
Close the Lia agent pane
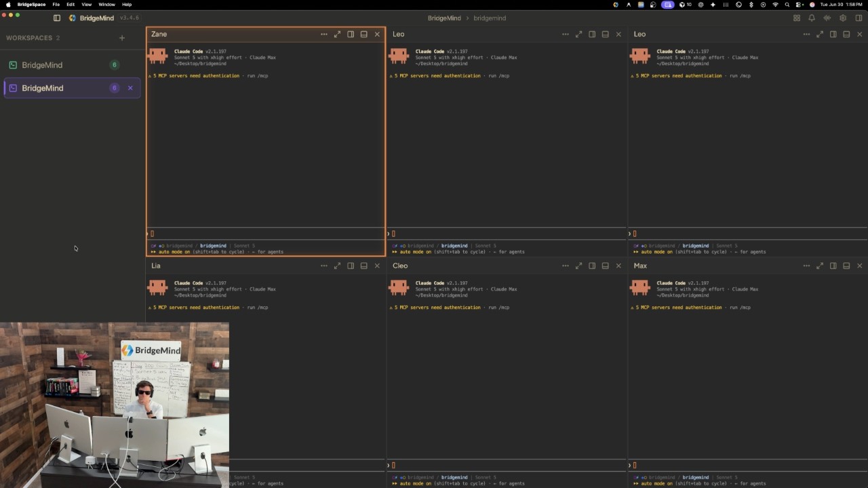tap(378, 266)
